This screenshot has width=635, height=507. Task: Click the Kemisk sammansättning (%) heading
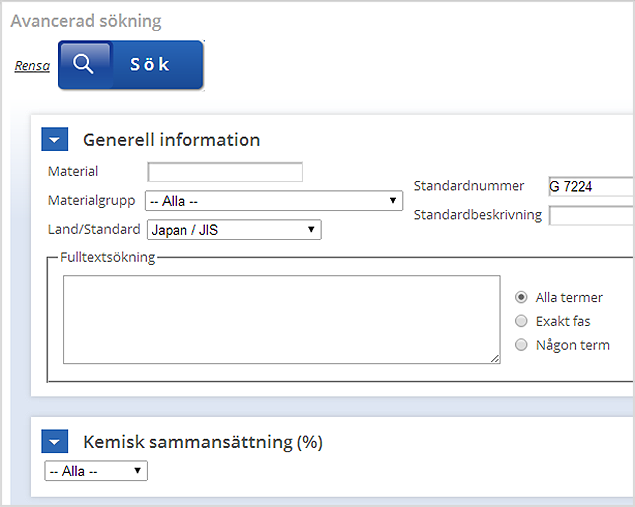pyautogui.click(x=203, y=442)
